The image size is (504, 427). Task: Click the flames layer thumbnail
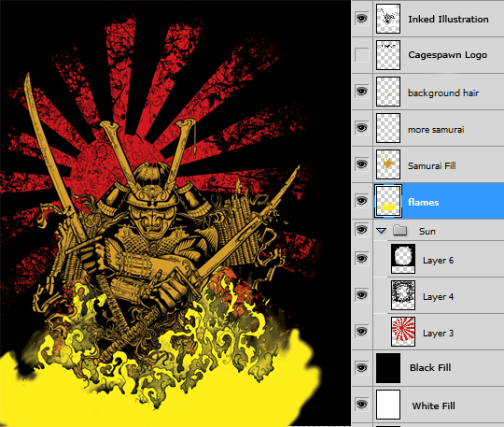pos(388,201)
